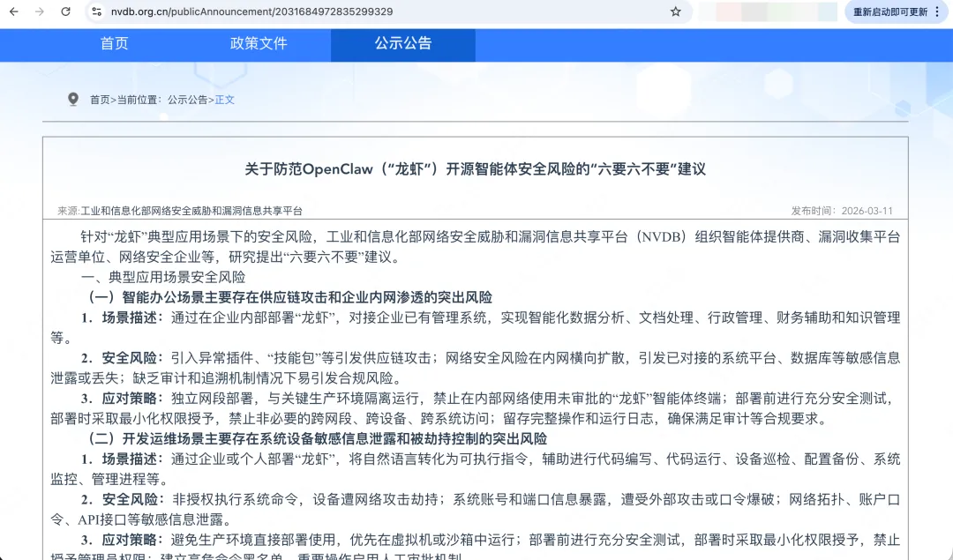Click heading （一）智能办公场景 risk line
Image resolution: width=953 pixels, height=560 pixels.
point(289,297)
